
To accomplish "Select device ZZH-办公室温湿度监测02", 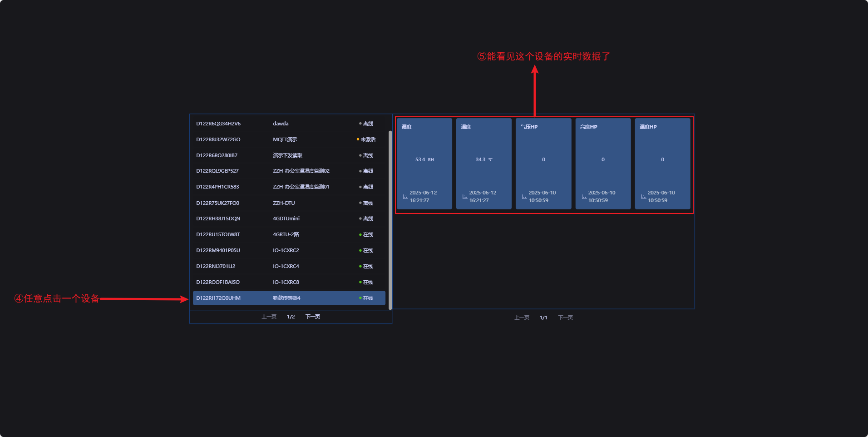I will point(289,171).
